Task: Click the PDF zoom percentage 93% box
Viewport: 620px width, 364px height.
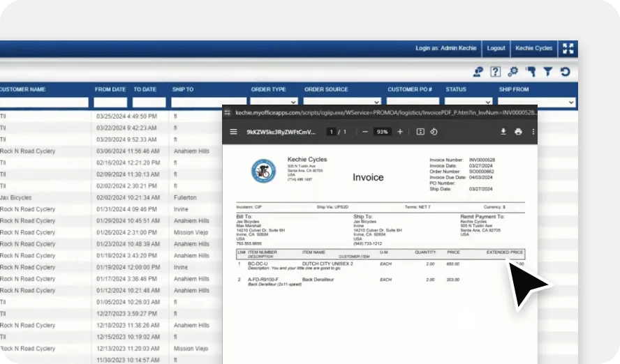Action: pos(382,132)
